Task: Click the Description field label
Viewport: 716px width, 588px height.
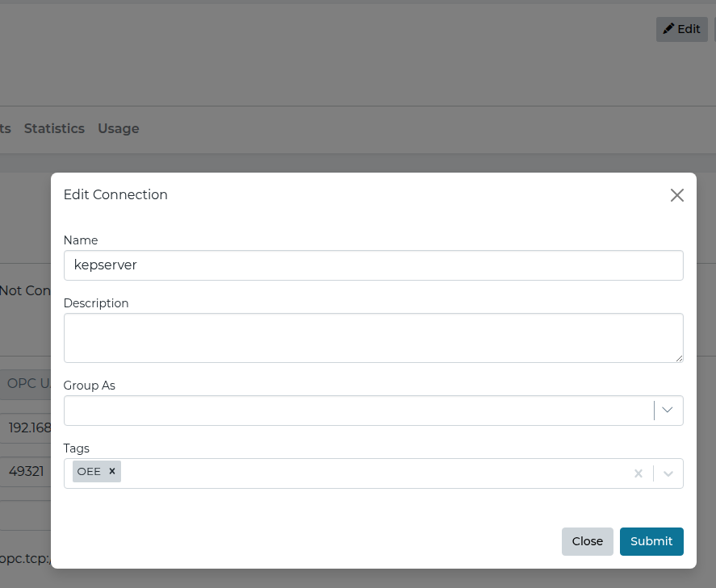Action: (96, 303)
